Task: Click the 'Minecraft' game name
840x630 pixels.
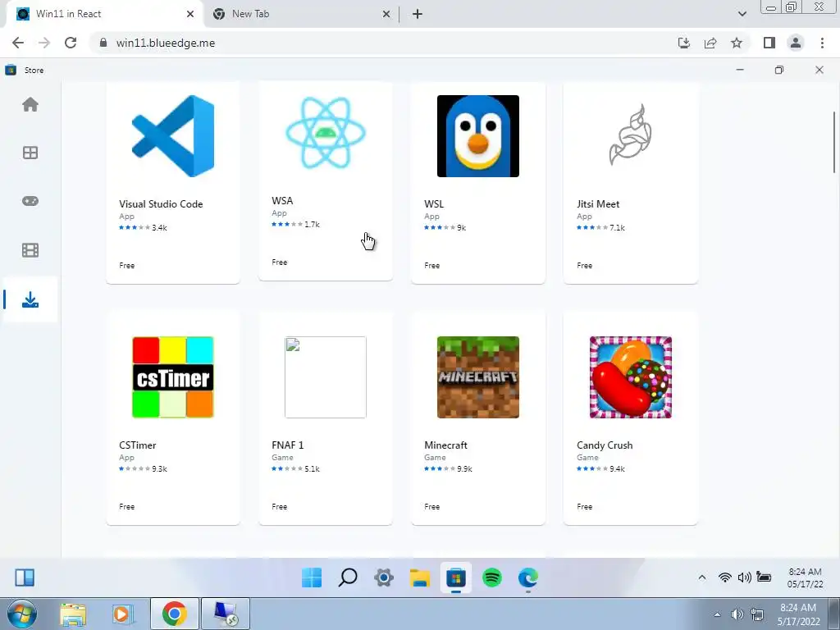Action: pos(445,445)
